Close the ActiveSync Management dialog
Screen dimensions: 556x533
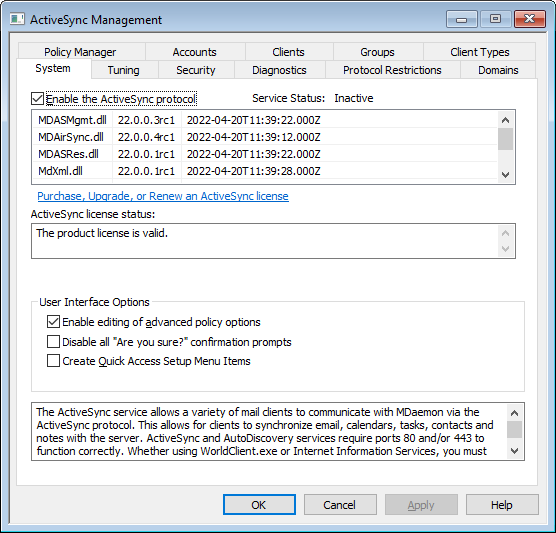click(x=529, y=19)
